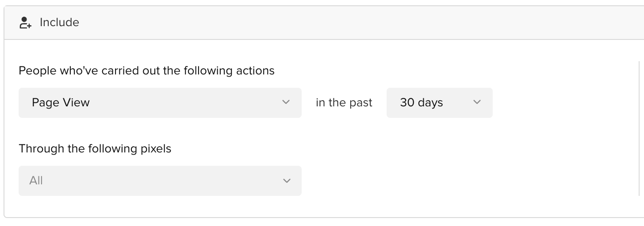Click the 'in the past' text
The height and width of the screenshot is (226, 644).
coord(344,103)
